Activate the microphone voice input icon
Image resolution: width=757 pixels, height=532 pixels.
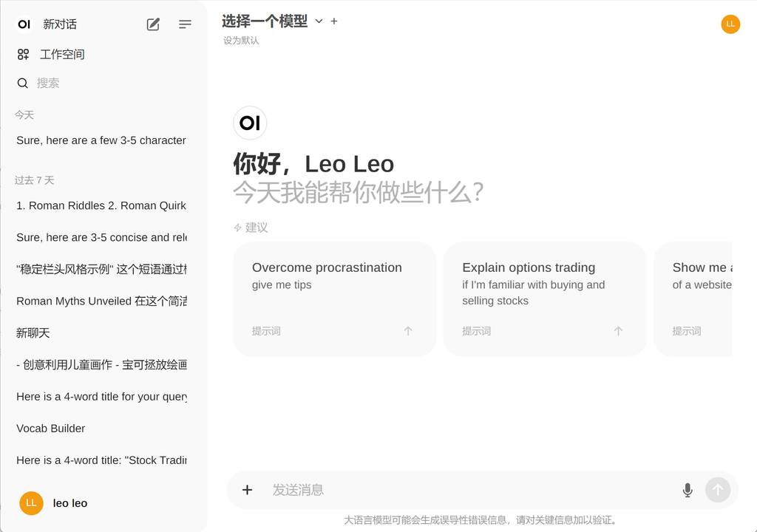688,490
